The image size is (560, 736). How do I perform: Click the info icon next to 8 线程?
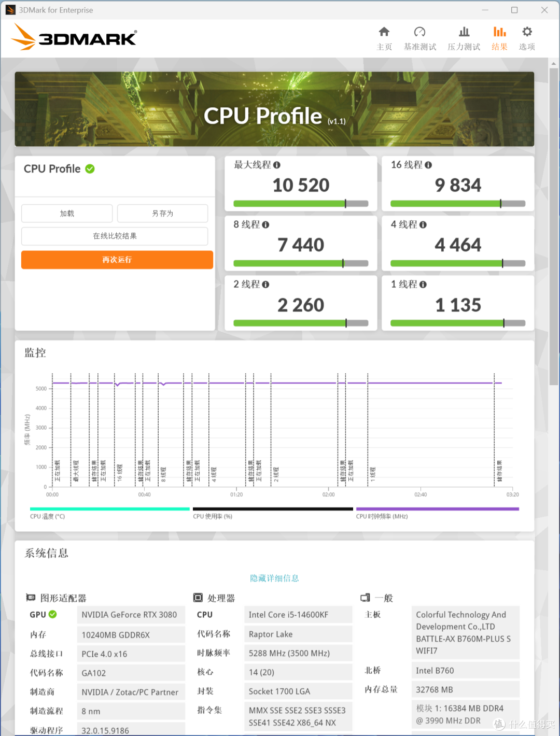pyautogui.click(x=265, y=225)
